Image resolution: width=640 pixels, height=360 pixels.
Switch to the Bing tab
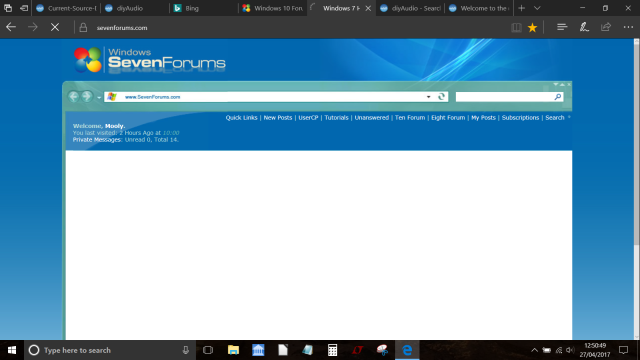(203, 8)
